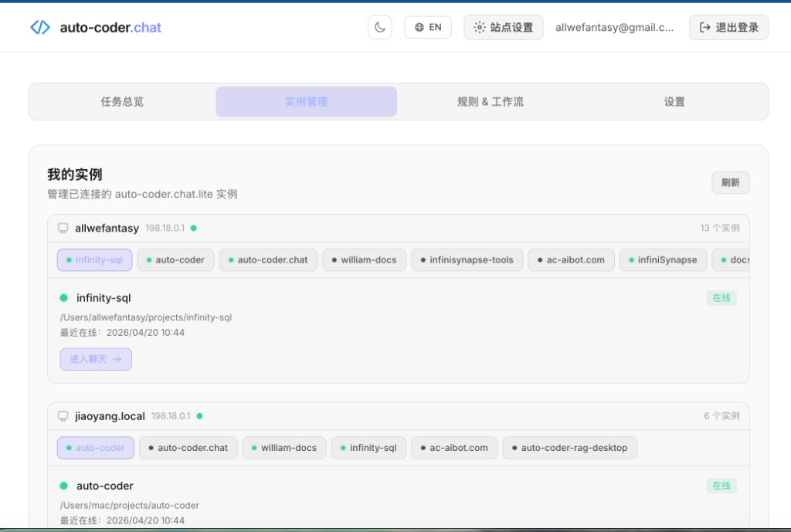The width and height of the screenshot is (791, 532).
Task: Select the infiniSynapse chip
Action: (x=664, y=259)
